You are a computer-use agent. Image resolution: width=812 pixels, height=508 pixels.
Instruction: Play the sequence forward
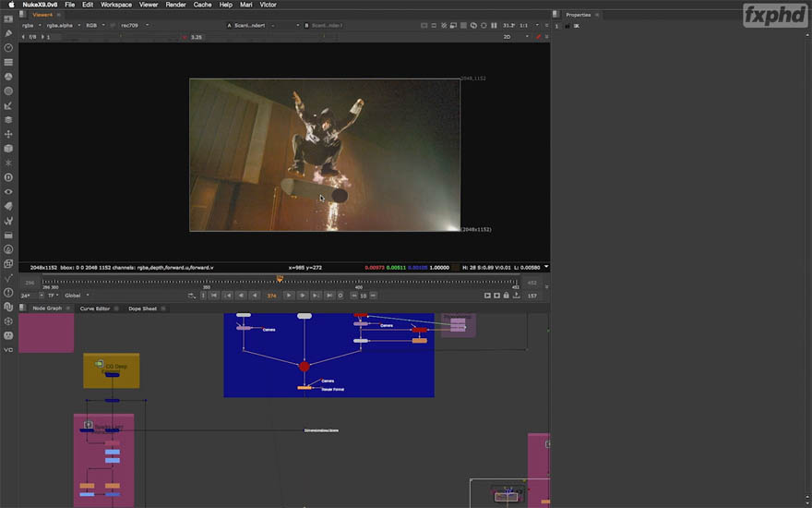click(289, 296)
